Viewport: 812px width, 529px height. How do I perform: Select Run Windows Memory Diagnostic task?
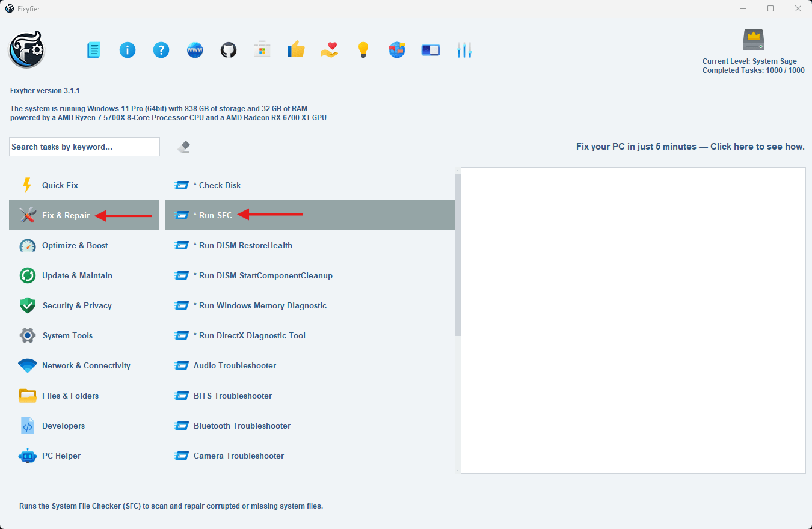click(x=310, y=305)
